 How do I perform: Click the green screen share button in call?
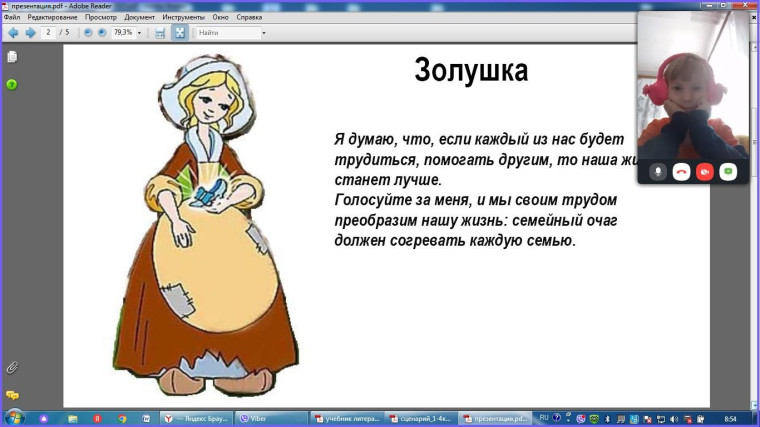728,172
